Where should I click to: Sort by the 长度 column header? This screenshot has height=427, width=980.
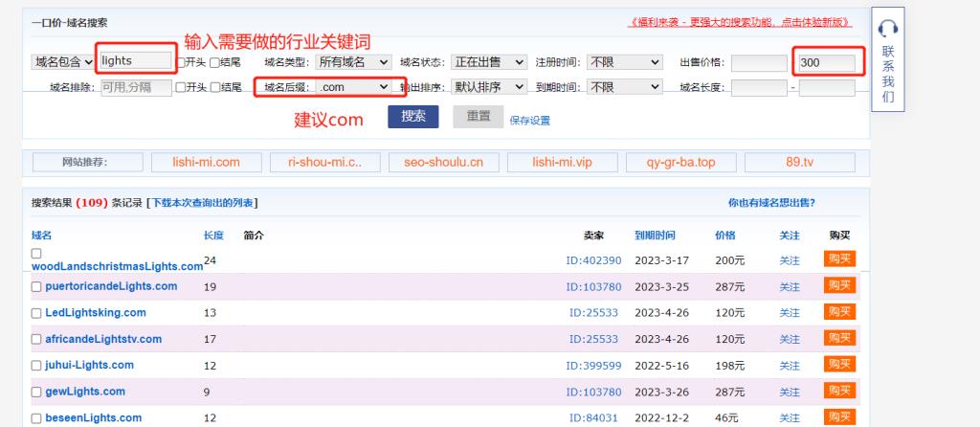click(213, 236)
